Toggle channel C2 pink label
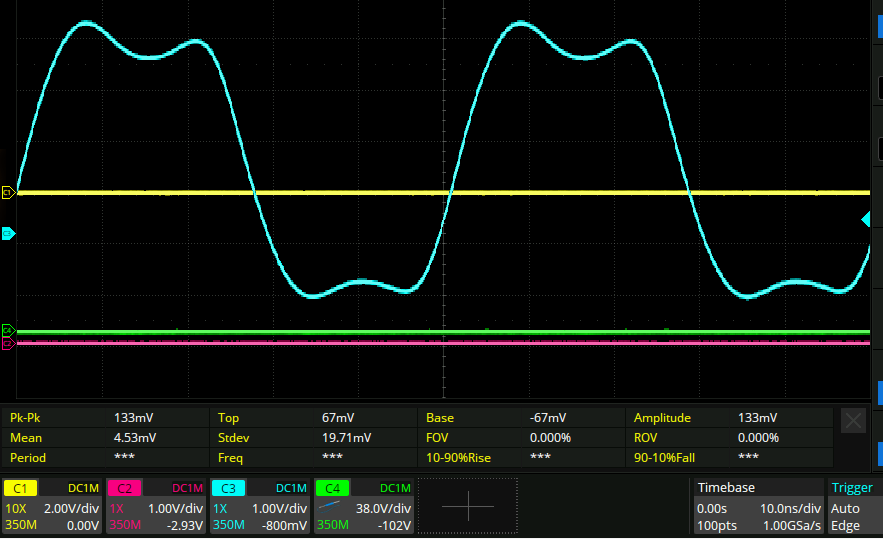This screenshot has height=539, width=883. pyautogui.click(x=123, y=488)
